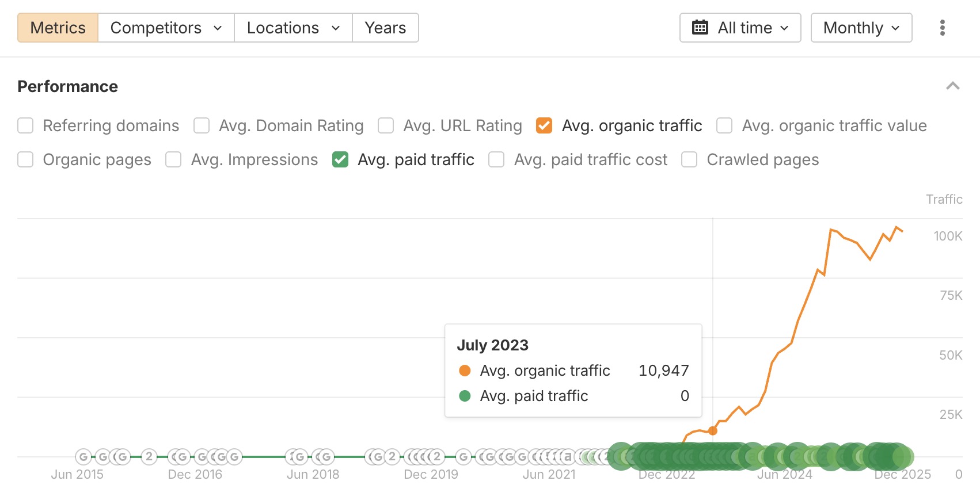The width and height of the screenshot is (980, 496).
Task: Click the large green bubble at Dec 2025
Action: 902,457
